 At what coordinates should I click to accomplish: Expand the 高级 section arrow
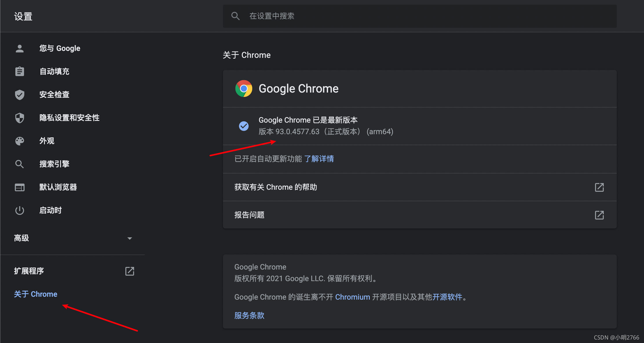129,238
